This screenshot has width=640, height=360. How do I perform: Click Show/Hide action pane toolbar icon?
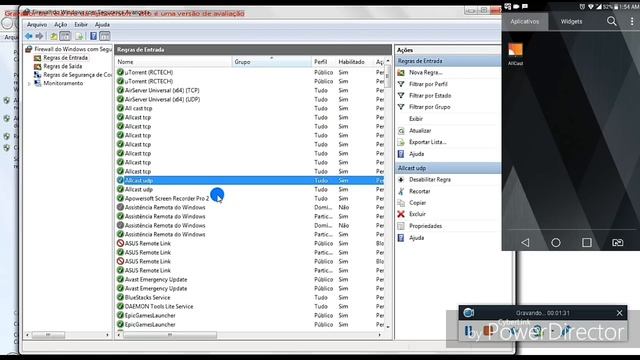pyautogui.click(x=105, y=36)
